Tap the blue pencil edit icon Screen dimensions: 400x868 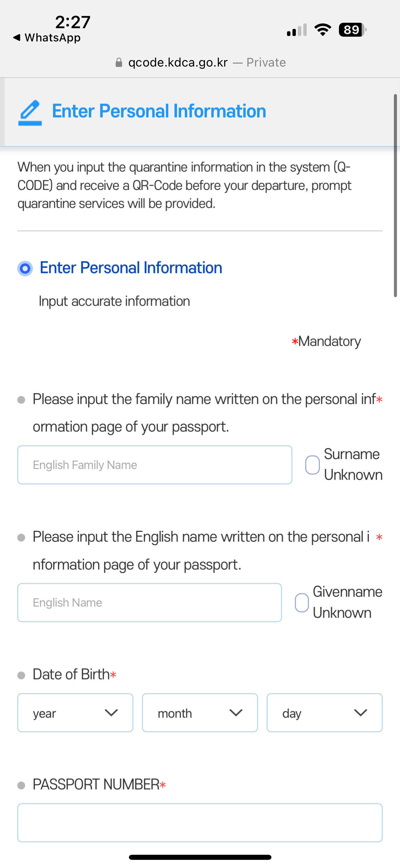pos(30,113)
